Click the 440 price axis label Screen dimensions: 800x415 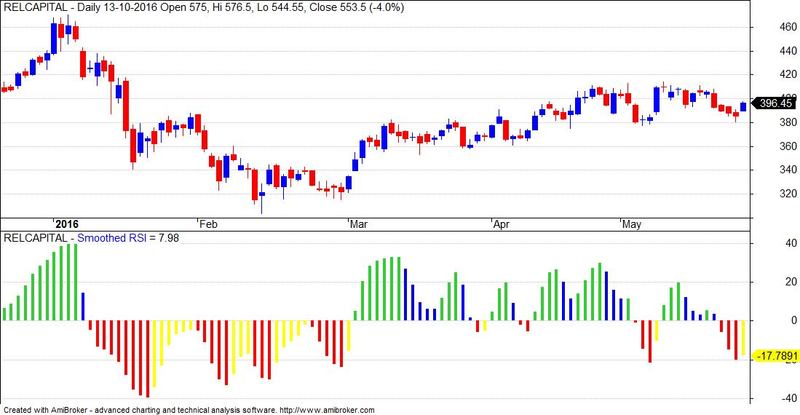(x=786, y=51)
